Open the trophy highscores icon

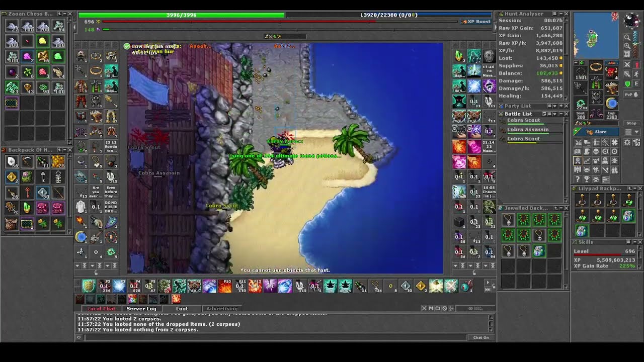point(587,179)
